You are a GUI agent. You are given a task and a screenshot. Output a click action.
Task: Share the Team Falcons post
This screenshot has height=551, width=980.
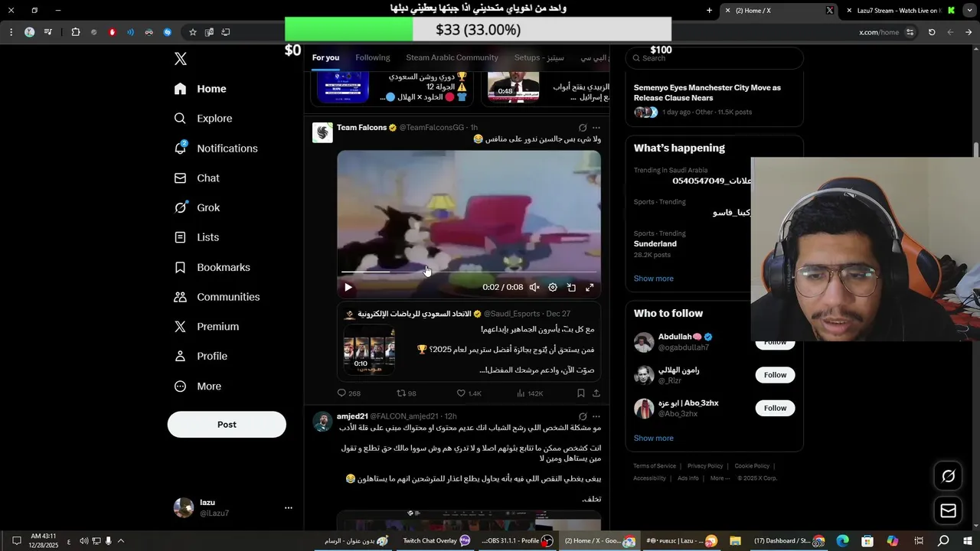[596, 393]
